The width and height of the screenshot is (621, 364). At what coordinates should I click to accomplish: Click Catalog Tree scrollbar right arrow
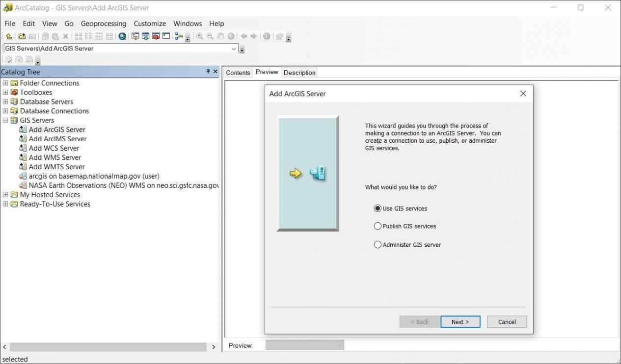(x=213, y=347)
